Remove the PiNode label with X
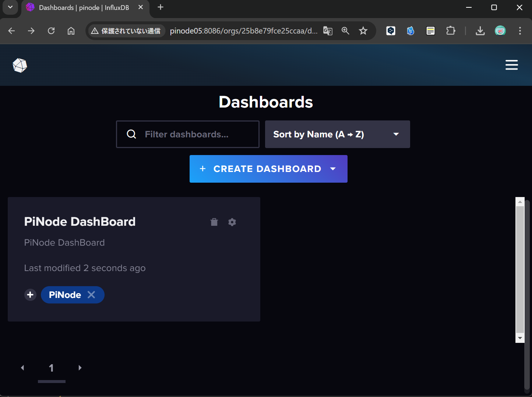Image resolution: width=532 pixels, height=397 pixels. 91,295
